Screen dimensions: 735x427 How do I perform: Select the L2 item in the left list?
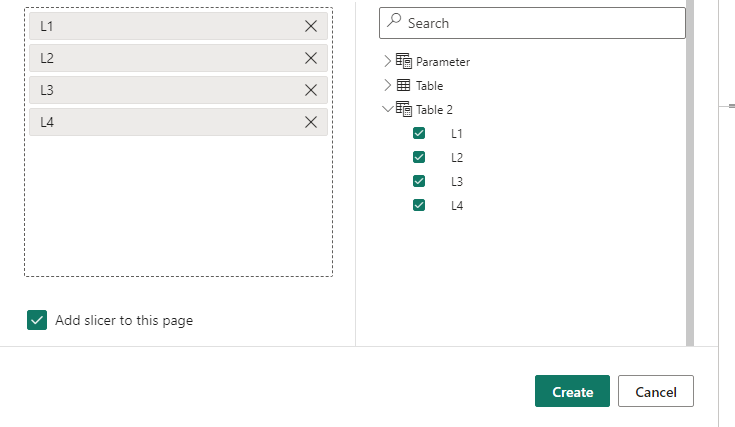point(178,58)
